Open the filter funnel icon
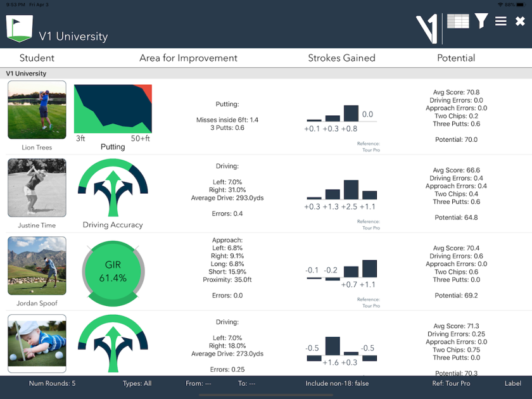Viewport: 532px width, 399px height. tap(481, 21)
